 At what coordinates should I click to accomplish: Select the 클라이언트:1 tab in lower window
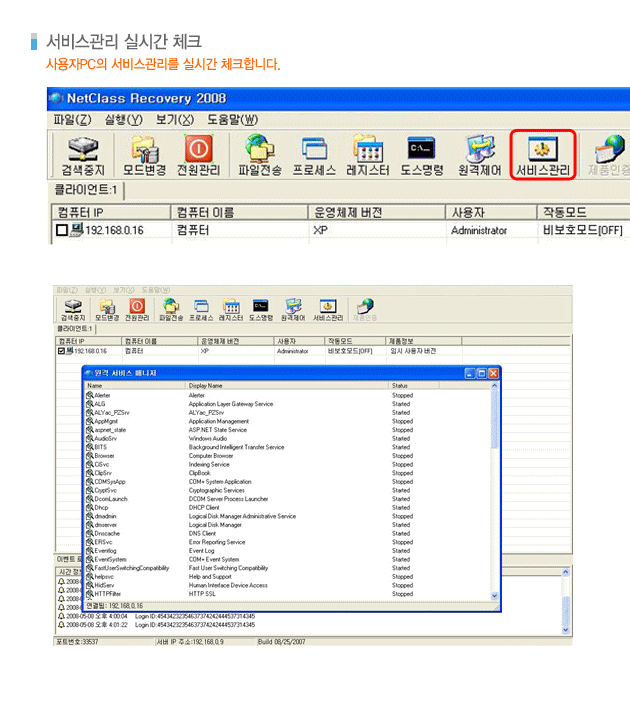coord(75,329)
